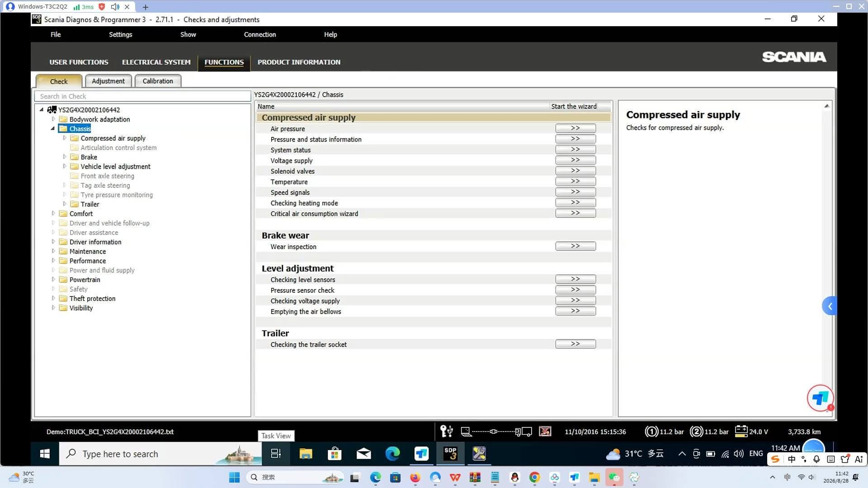Go to the USER FUNCTIONS section

[x=79, y=62]
